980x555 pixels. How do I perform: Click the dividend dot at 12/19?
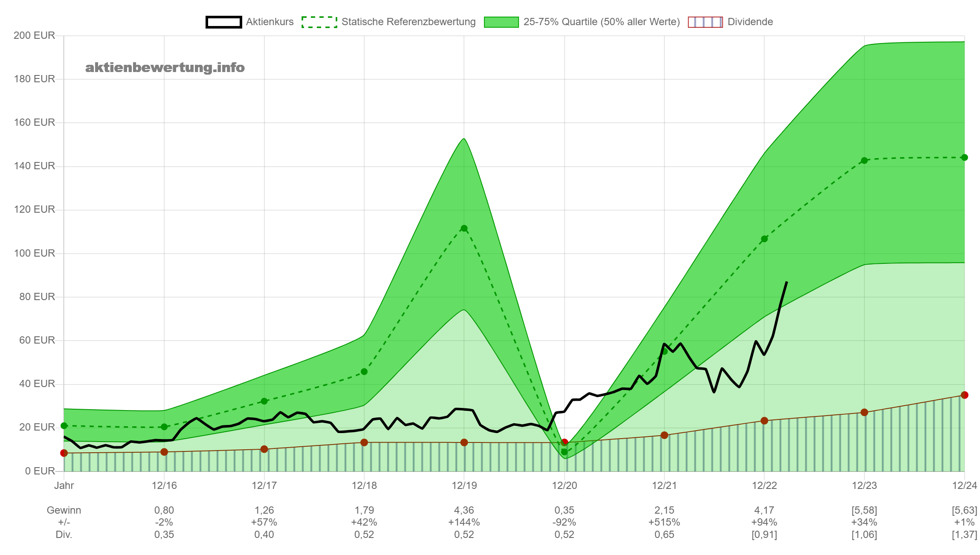tap(464, 442)
